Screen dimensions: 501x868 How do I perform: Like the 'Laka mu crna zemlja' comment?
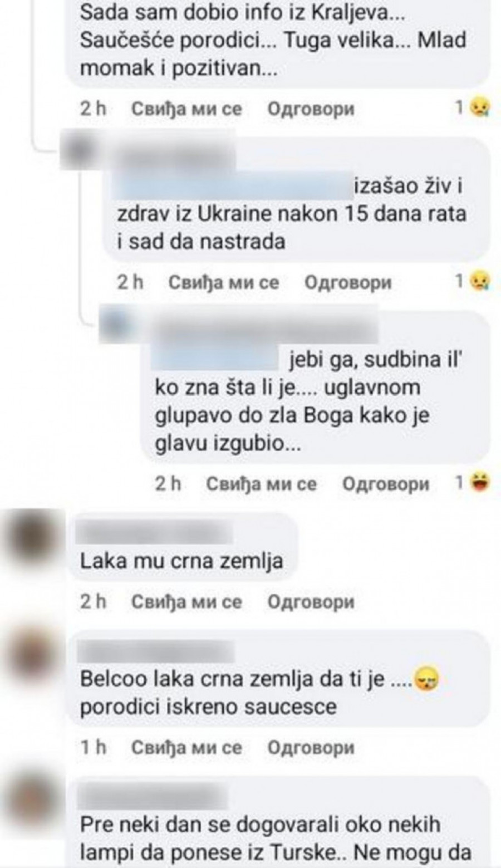[x=186, y=602]
